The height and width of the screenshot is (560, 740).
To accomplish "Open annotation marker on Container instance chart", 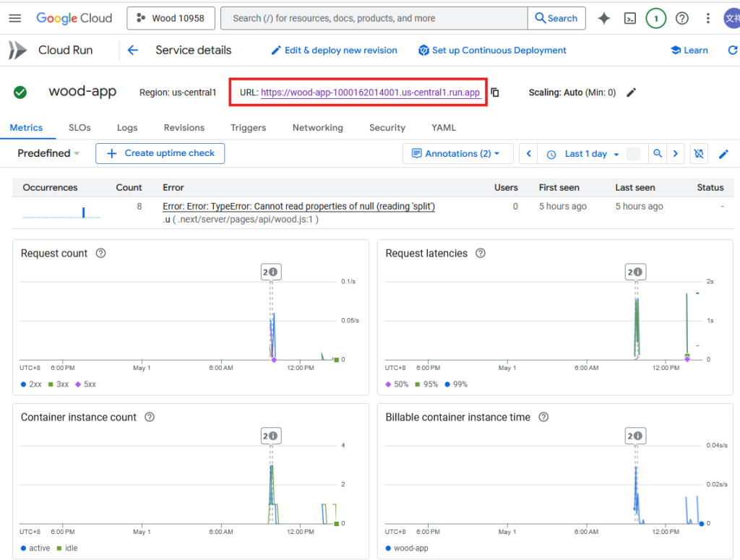I will (271, 436).
